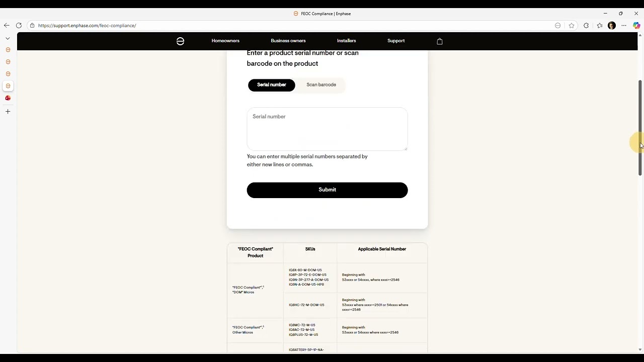
Task: Open the browser Settings and more menu
Action: tap(624, 26)
